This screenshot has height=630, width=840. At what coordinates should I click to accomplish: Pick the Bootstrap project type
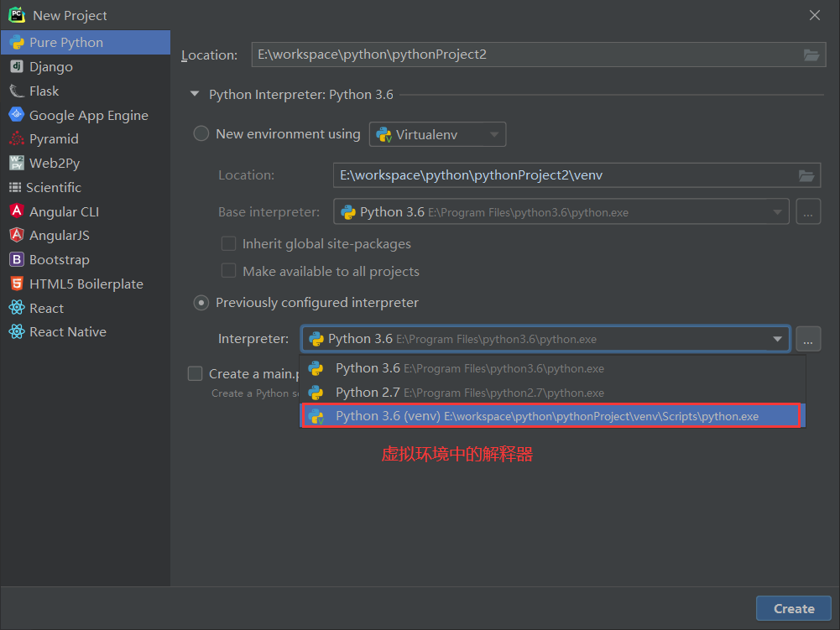pyautogui.click(x=86, y=259)
